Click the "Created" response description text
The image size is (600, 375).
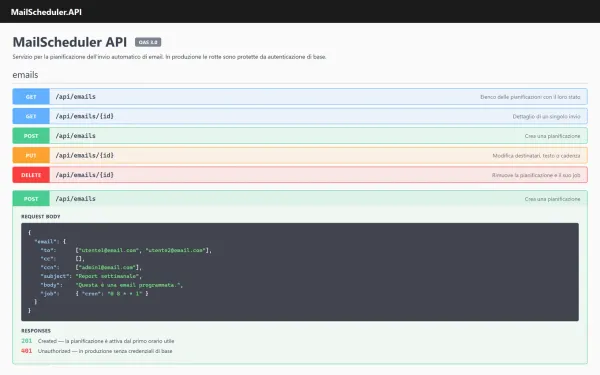(106, 341)
